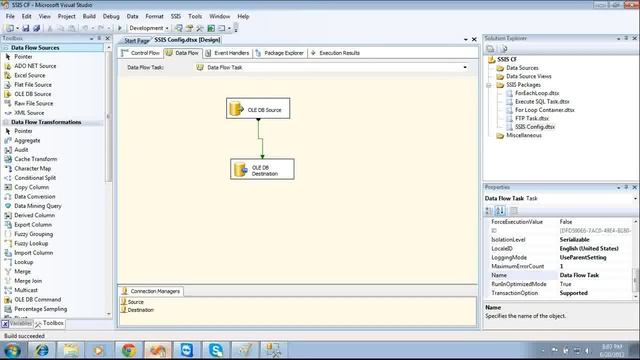Collapse the Data Flow Transformations group
Screen dimensions: 640x360
(x=6, y=122)
